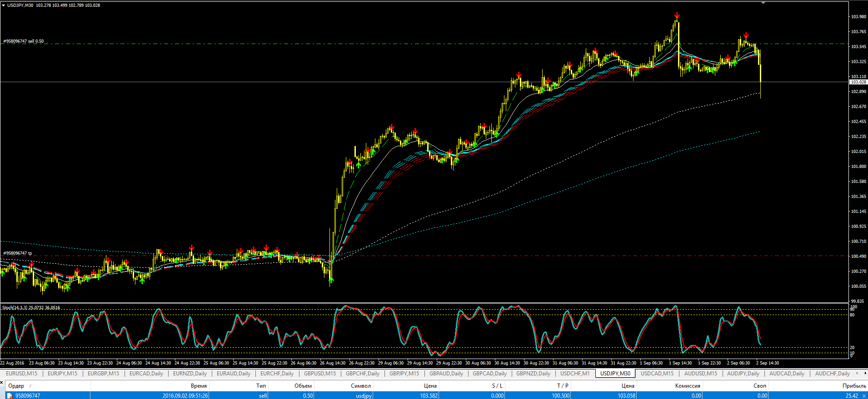Open the EURGBP,M15 chart tab
Screen dimensions: 868x399
pos(103,374)
